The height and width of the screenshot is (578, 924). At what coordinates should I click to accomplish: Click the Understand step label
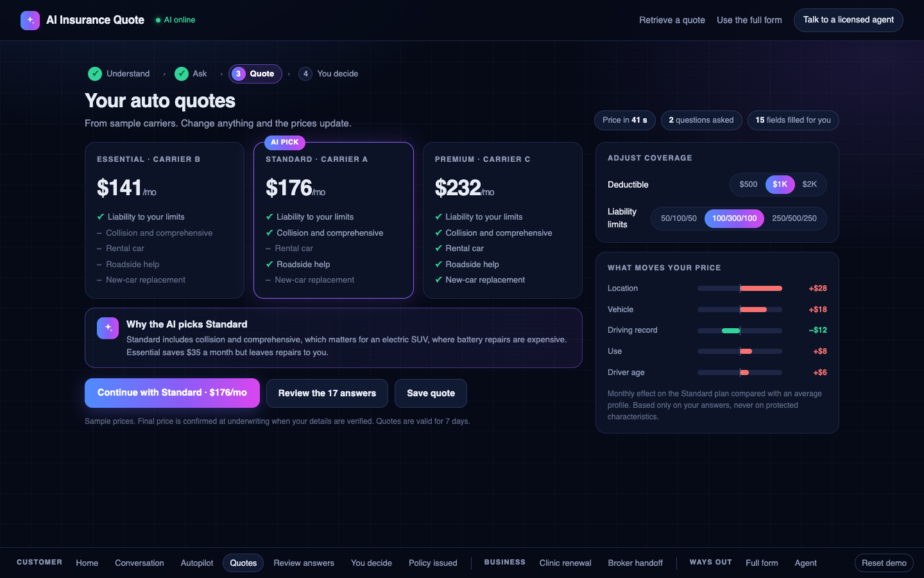128,74
